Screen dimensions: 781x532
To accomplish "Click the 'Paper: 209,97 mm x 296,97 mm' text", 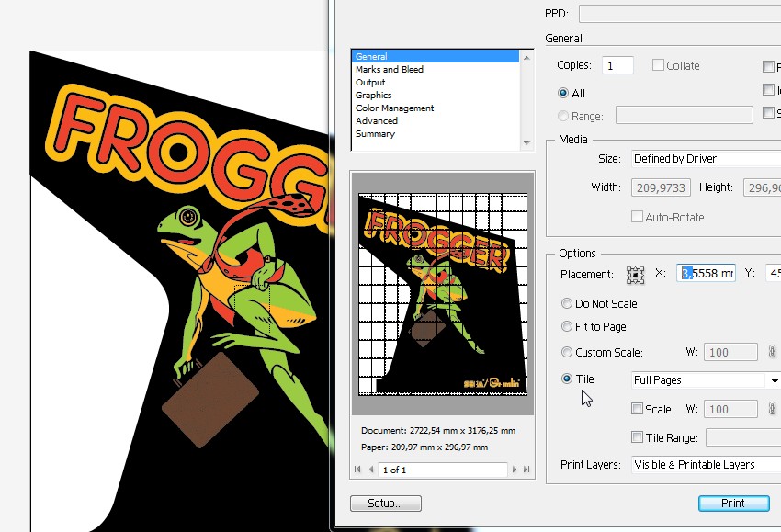I will click(x=424, y=447).
